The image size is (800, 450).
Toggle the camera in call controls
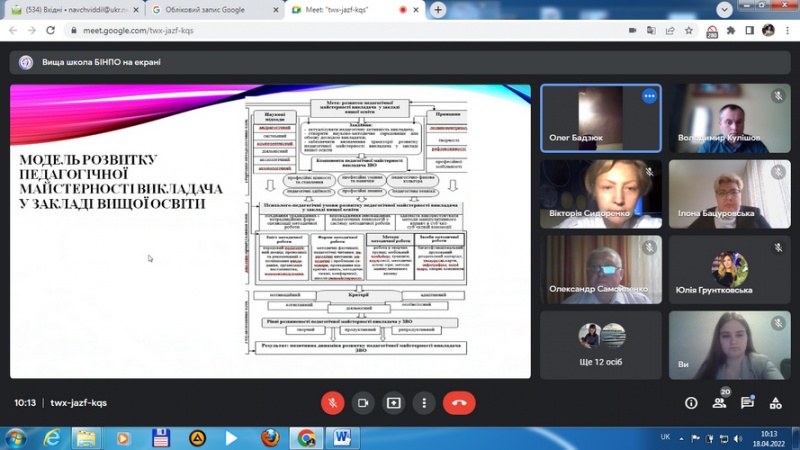point(363,403)
